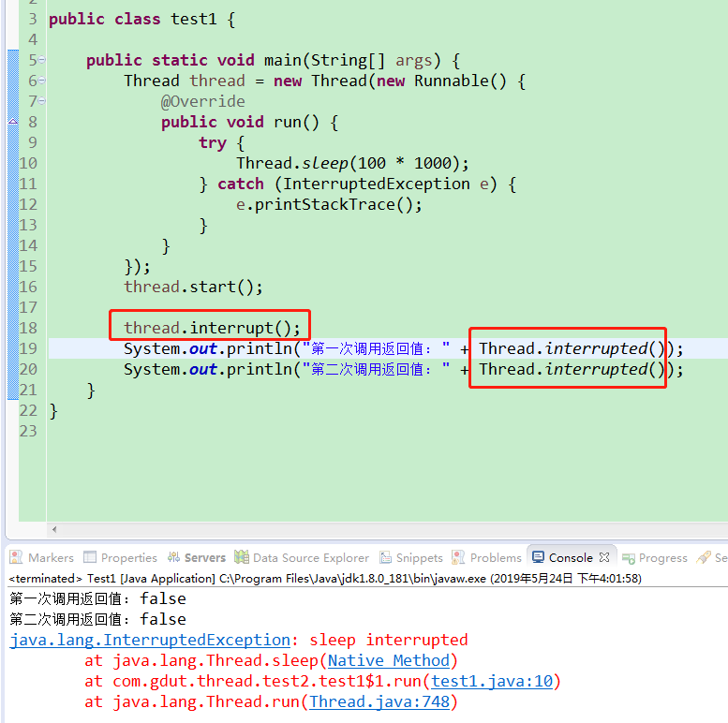Click the Progress tab icon
The image size is (728, 723).
tap(628, 558)
